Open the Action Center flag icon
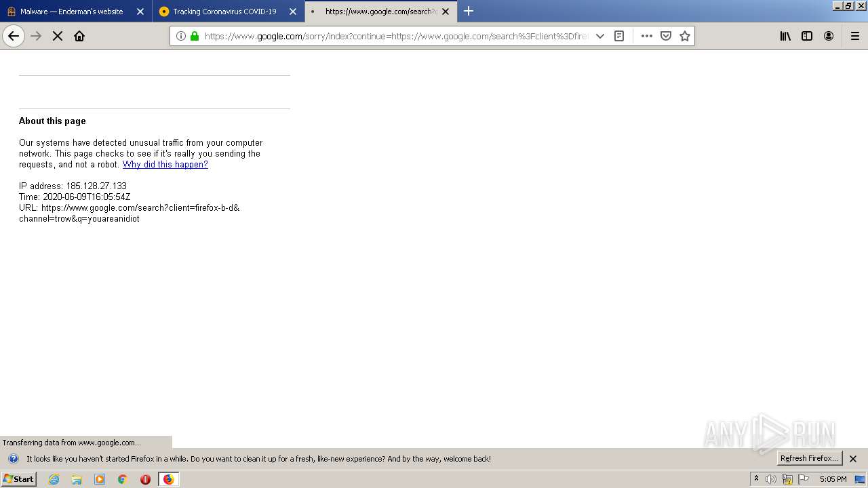868x488 pixels. (x=804, y=479)
